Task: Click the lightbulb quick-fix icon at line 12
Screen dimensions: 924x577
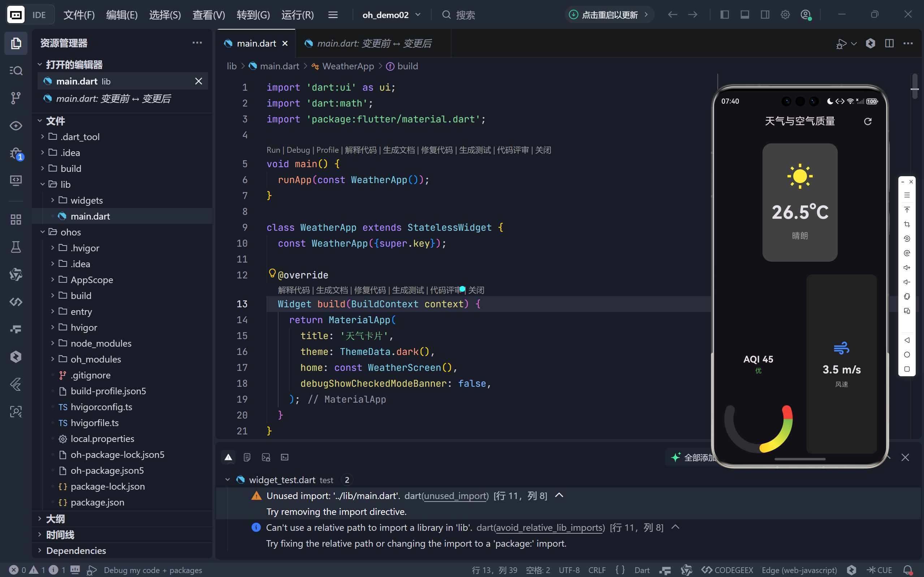Action: [x=272, y=273]
